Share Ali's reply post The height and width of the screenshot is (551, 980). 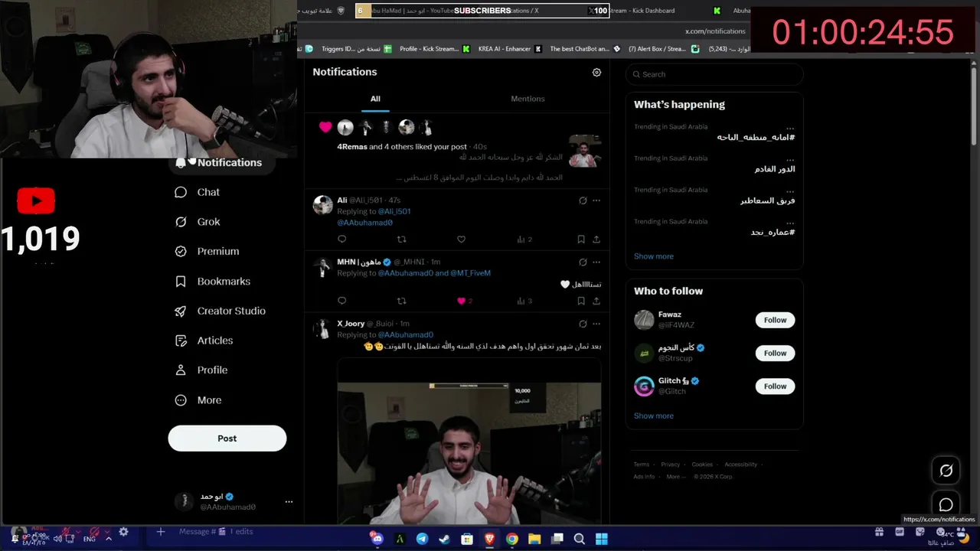pyautogui.click(x=596, y=240)
